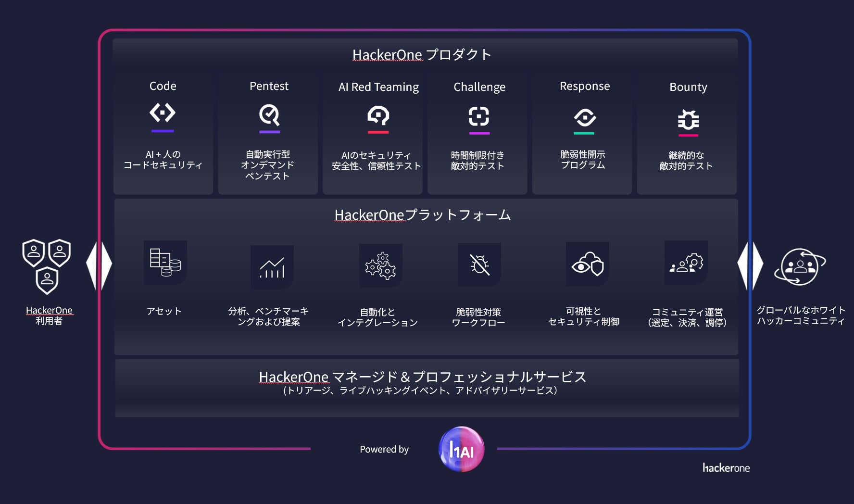Click '脆弱性対策ワークフロー' label
The width and height of the screenshot is (854, 504).
pyautogui.click(x=478, y=317)
